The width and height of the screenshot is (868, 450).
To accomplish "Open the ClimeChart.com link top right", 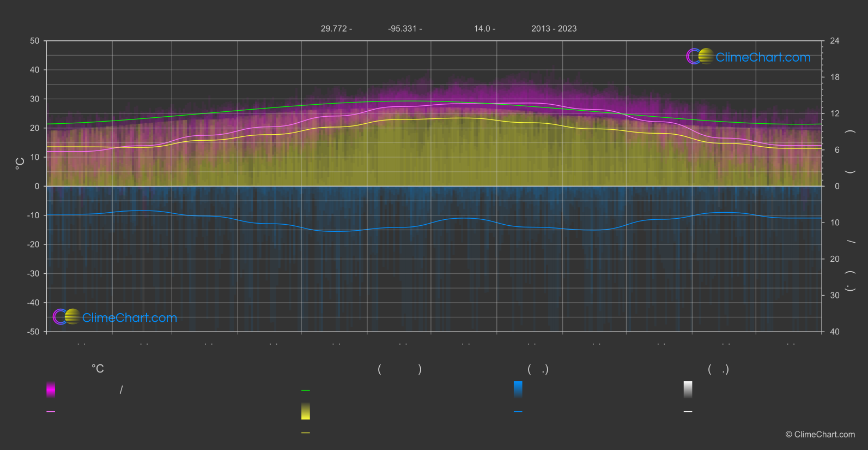I will coord(763,57).
